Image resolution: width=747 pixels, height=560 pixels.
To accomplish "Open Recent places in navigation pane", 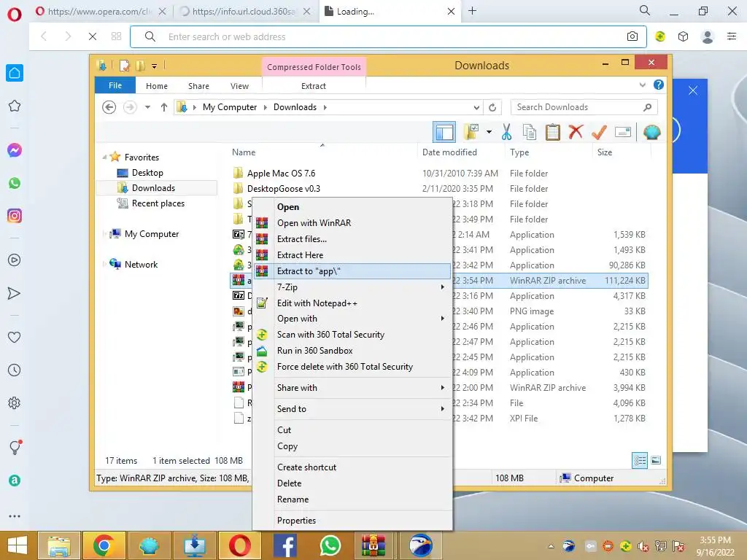I will [158, 203].
